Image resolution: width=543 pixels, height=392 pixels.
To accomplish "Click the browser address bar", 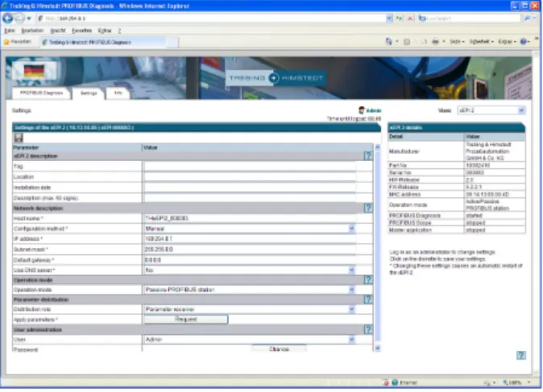I will (211, 19).
